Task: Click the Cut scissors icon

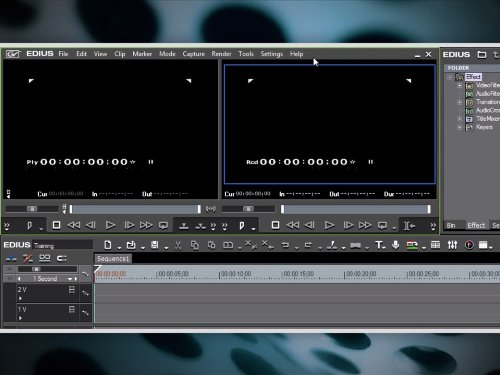Action: coord(178,245)
